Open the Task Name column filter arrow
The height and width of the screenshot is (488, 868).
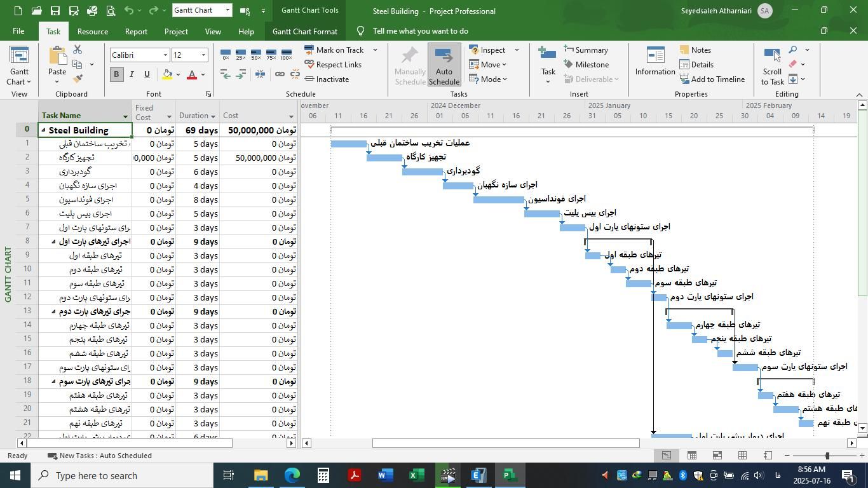(x=125, y=116)
